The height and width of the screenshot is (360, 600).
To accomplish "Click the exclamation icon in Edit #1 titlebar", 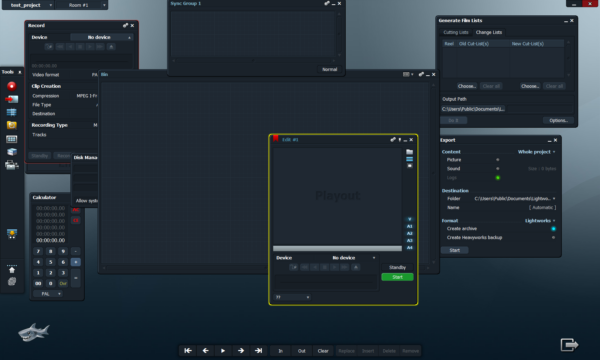I will point(400,140).
